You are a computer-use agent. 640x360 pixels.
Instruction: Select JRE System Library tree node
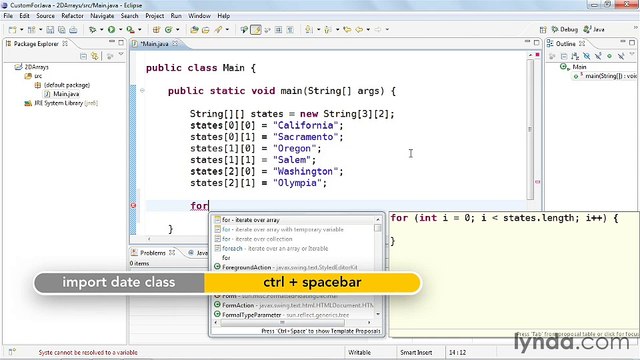(x=61, y=103)
